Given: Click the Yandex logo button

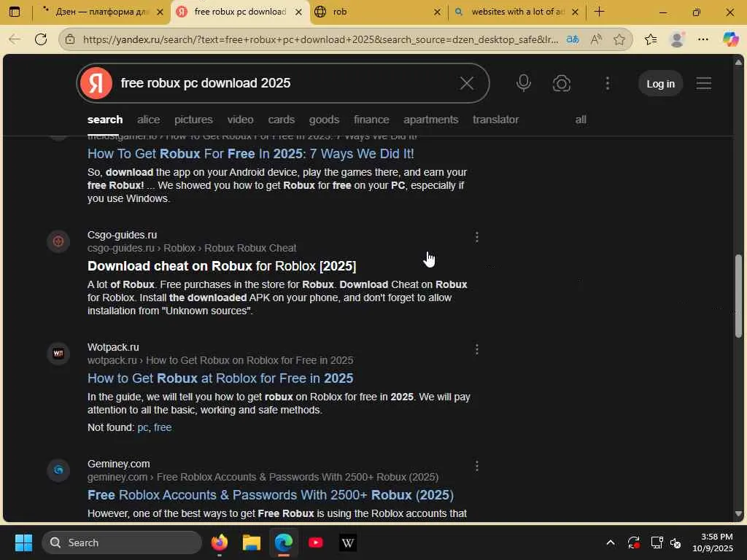Looking at the screenshot, I should (x=96, y=83).
